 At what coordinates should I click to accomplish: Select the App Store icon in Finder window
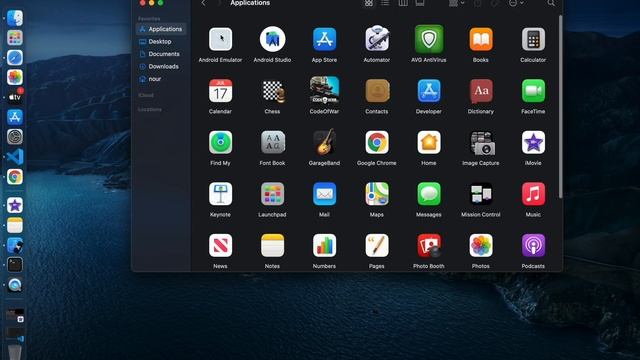[x=324, y=39]
